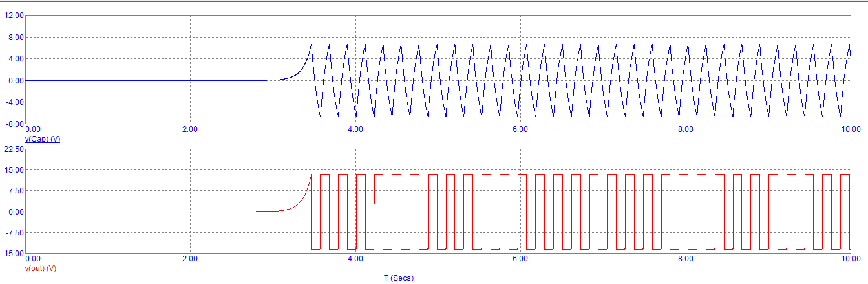This screenshot has height=284, width=868.
Task: Click 10.00 time label under v(Cap) plot
Action: pos(851,129)
